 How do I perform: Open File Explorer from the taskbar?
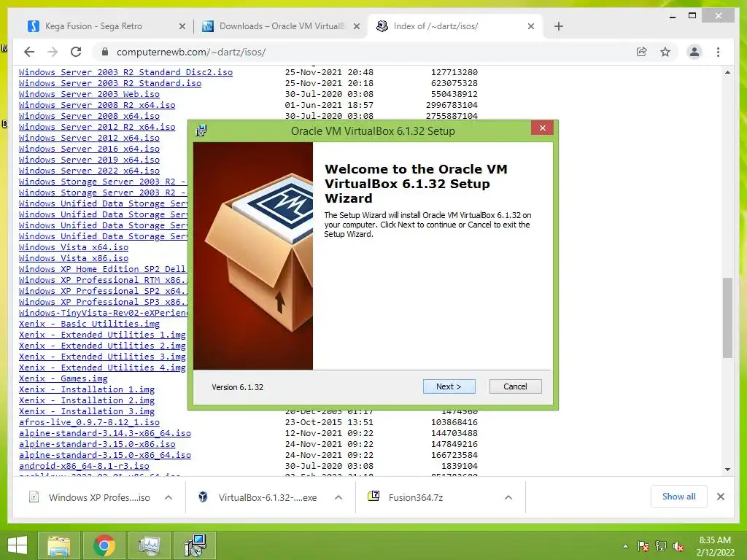[58, 545]
